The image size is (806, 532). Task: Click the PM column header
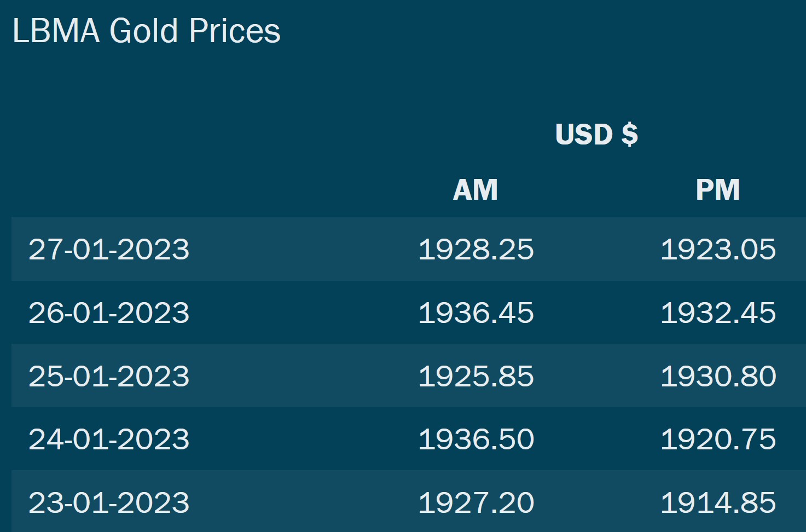point(717,190)
